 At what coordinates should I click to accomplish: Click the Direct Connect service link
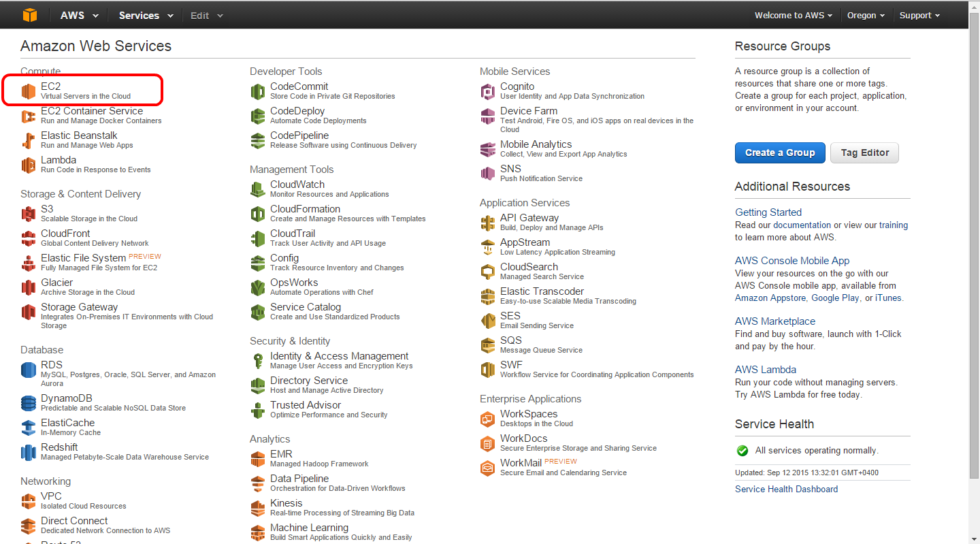point(74,521)
